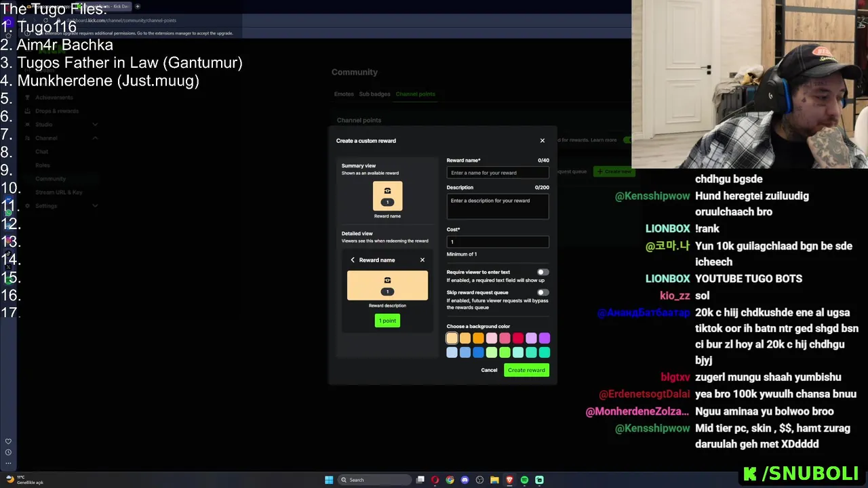Click the Settings gear icon in sidebar
Viewport: 868px width, 488px height.
(x=28, y=206)
